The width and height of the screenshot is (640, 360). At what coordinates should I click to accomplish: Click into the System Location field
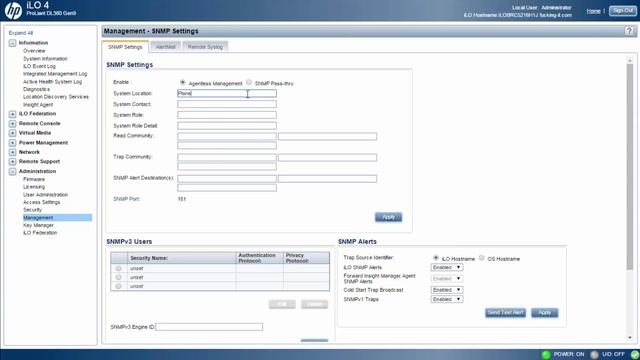(227, 93)
